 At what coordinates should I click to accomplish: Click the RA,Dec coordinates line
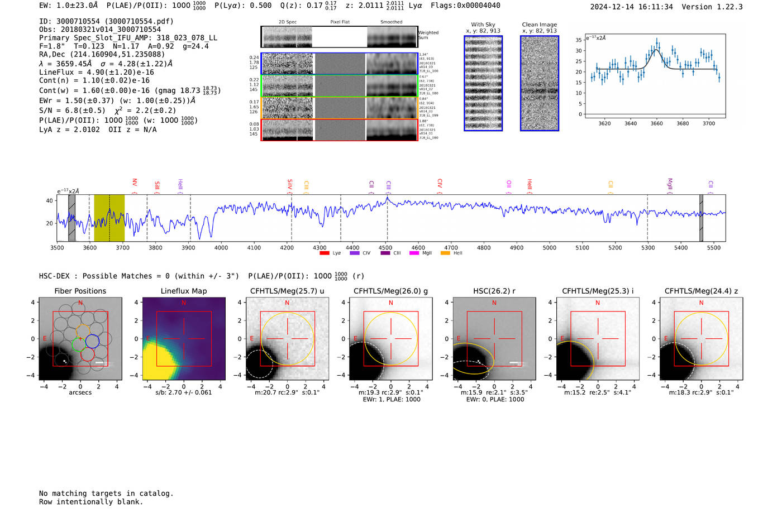[102, 55]
